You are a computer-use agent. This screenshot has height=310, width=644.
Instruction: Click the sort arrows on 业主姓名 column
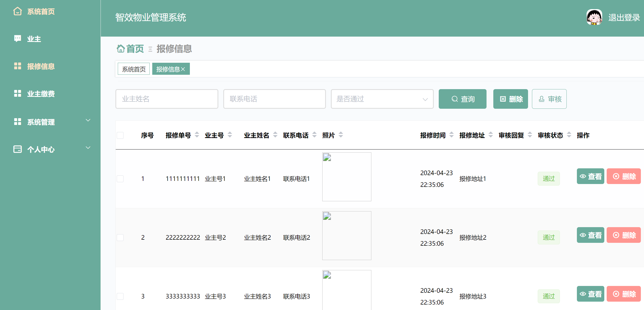click(x=275, y=135)
